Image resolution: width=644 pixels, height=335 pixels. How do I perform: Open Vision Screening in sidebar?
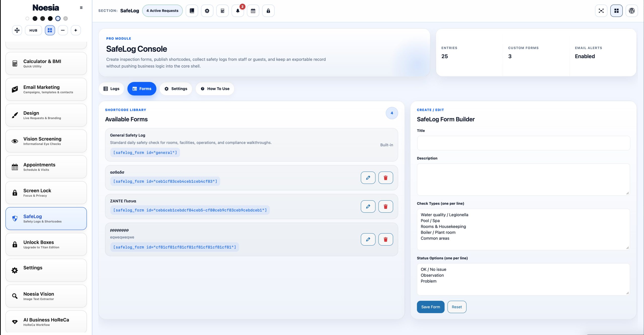[46, 141]
